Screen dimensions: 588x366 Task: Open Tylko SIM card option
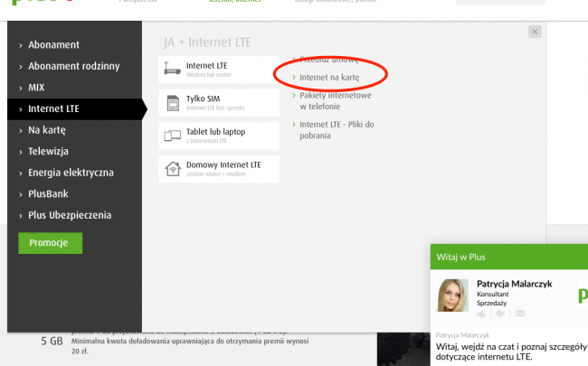[219, 103]
